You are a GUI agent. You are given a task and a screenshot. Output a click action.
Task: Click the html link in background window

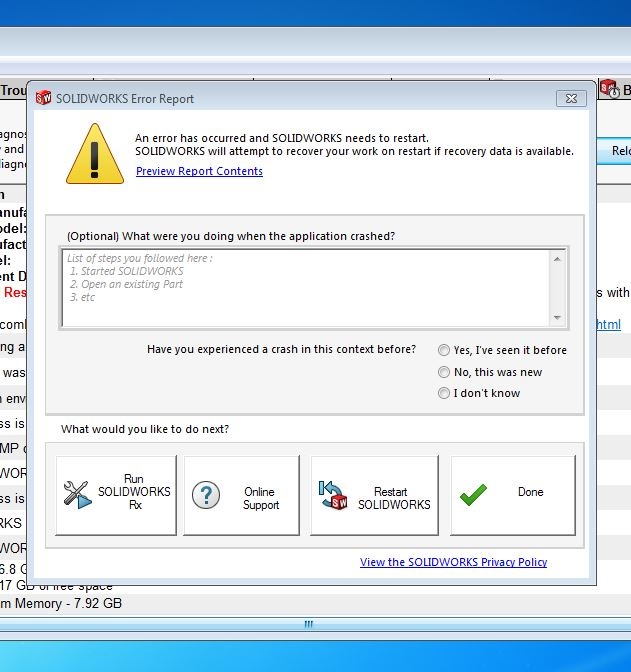pos(609,324)
